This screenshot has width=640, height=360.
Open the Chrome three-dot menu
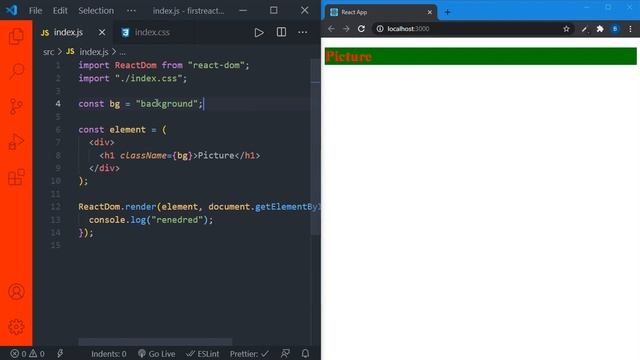630,29
